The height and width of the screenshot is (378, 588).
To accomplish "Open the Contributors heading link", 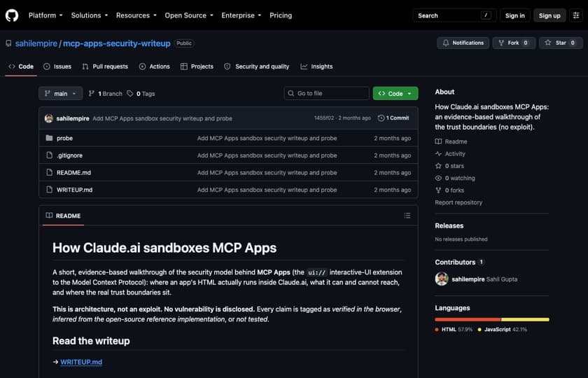I will (x=459, y=262).
